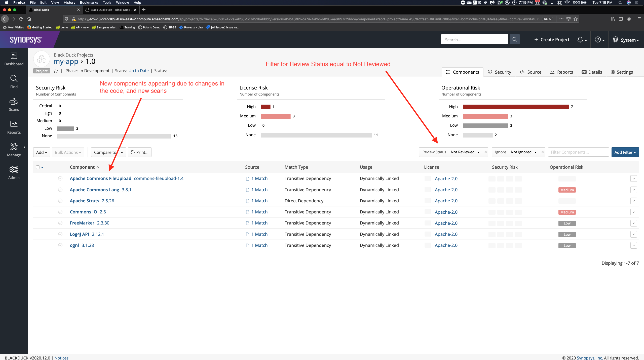The height and width of the screenshot is (360, 644).
Task: Open the Apache Commons FileUpload component link
Action: pos(100,178)
